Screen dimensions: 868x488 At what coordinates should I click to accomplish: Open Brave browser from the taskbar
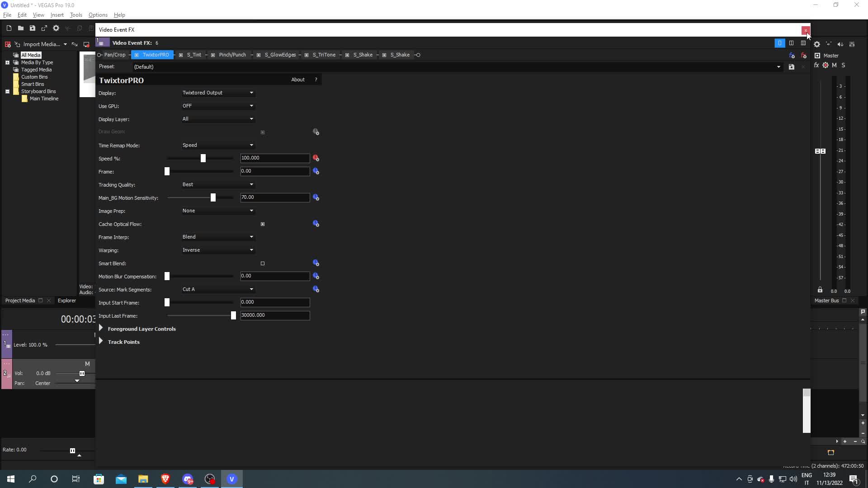click(x=165, y=479)
